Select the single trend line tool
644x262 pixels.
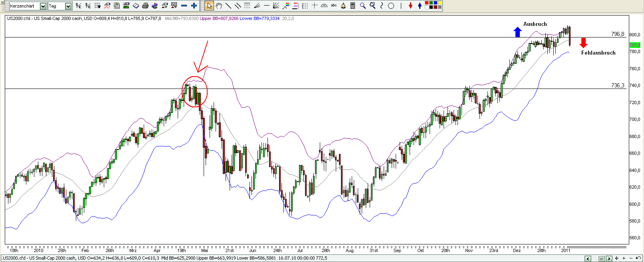point(228,6)
